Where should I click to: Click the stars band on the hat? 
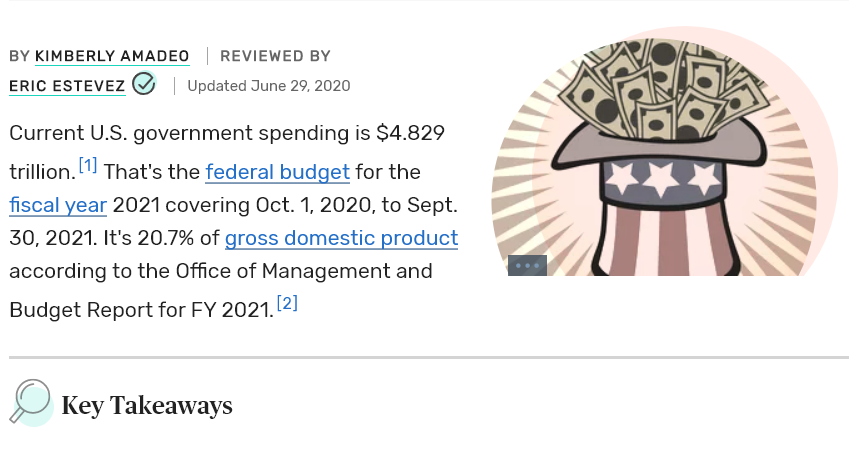662,179
